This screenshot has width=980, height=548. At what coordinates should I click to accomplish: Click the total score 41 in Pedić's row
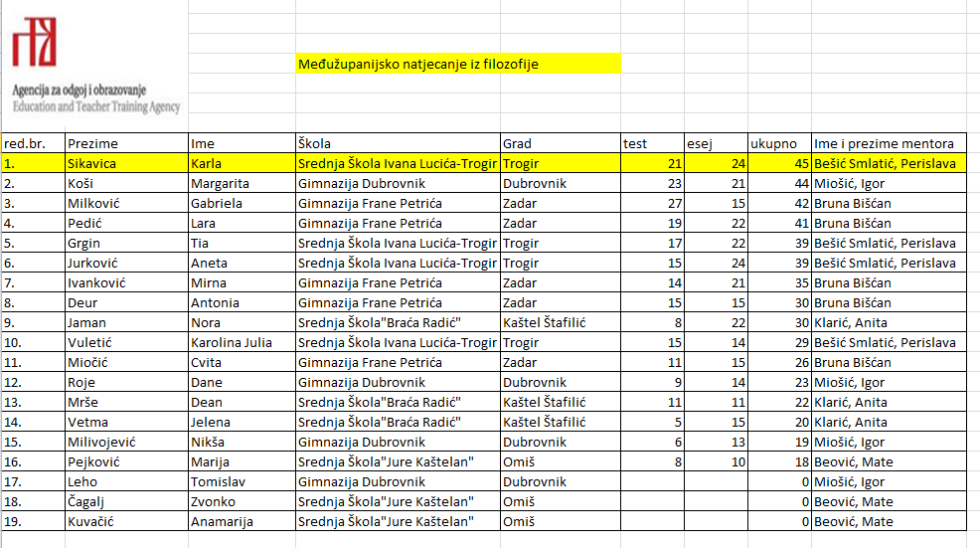(x=780, y=224)
